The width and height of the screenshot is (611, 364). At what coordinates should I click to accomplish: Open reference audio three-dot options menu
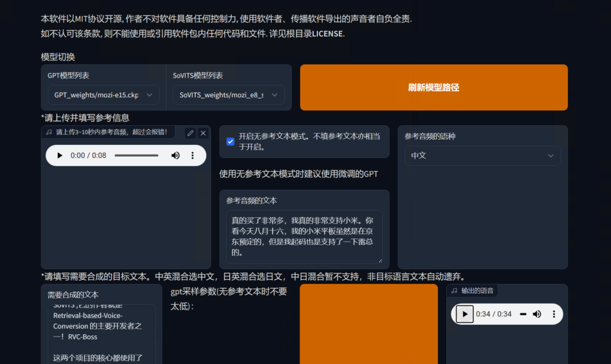pos(192,156)
